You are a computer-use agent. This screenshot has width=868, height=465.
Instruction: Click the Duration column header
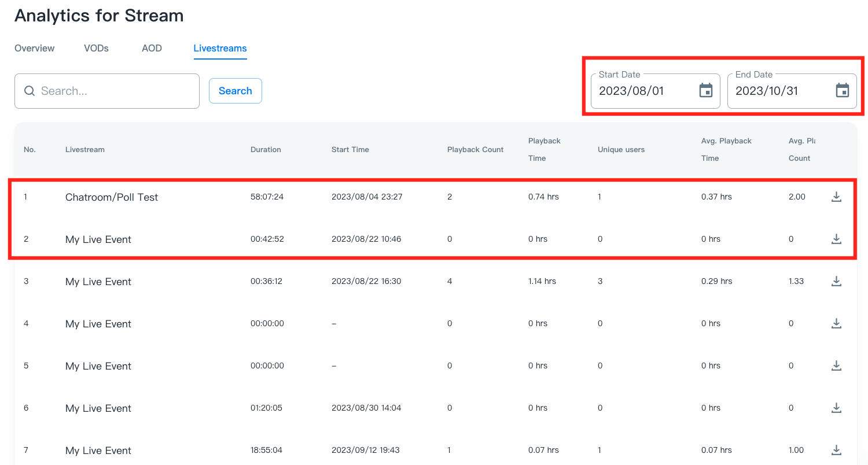click(266, 150)
